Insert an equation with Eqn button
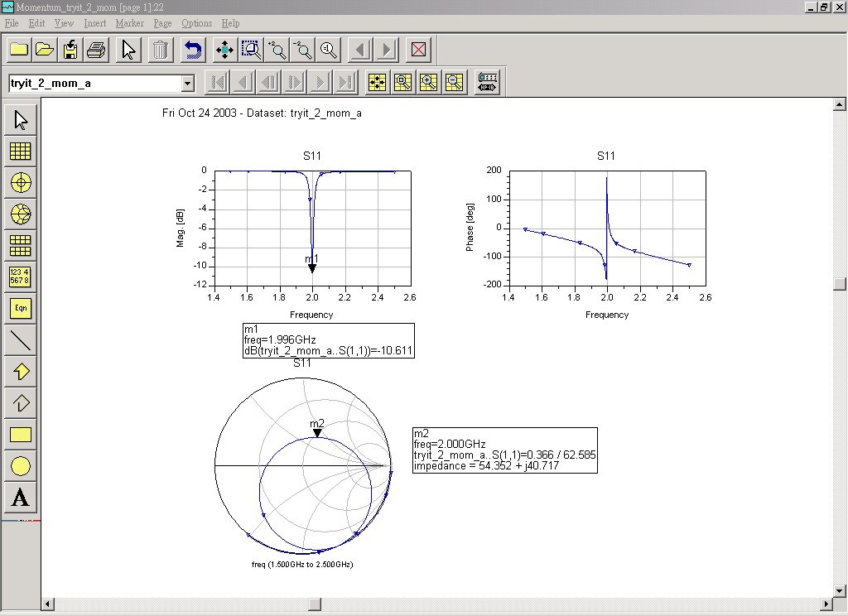 click(21, 308)
